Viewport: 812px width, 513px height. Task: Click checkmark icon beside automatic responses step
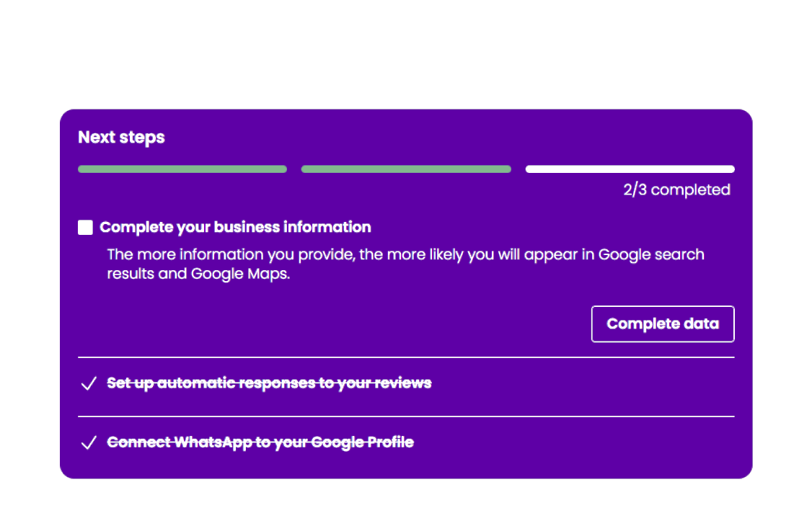coord(89,384)
